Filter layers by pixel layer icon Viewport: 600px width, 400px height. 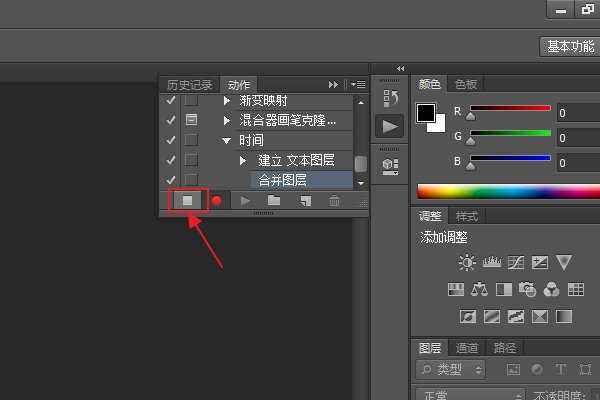pyautogui.click(x=513, y=369)
